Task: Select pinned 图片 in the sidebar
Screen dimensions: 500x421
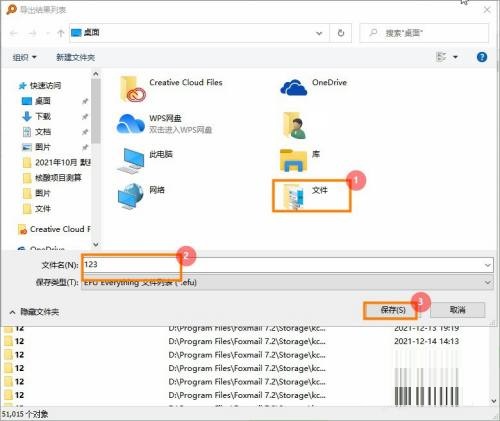Action: tap(36, 147)
